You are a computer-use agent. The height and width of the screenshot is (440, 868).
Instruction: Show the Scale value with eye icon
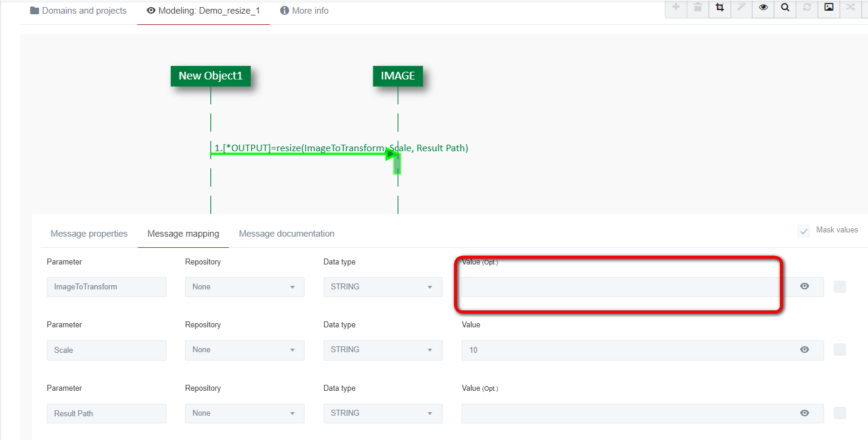pos(804,350)
